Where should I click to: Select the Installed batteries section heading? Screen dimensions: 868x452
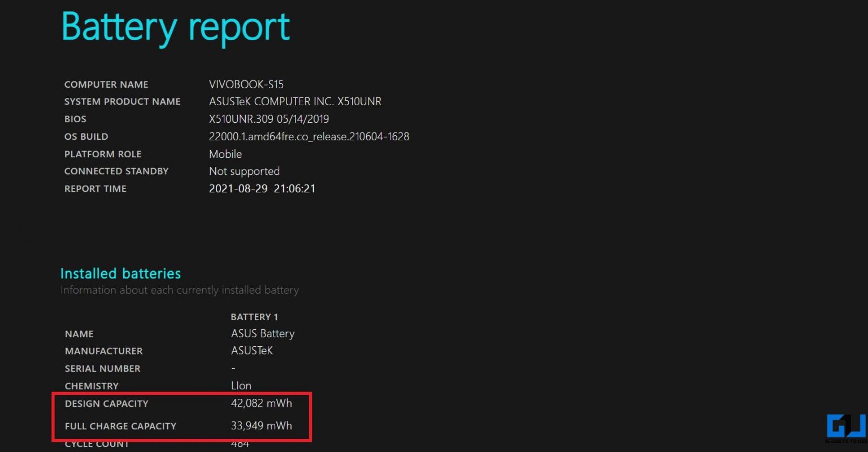(120, 273)
